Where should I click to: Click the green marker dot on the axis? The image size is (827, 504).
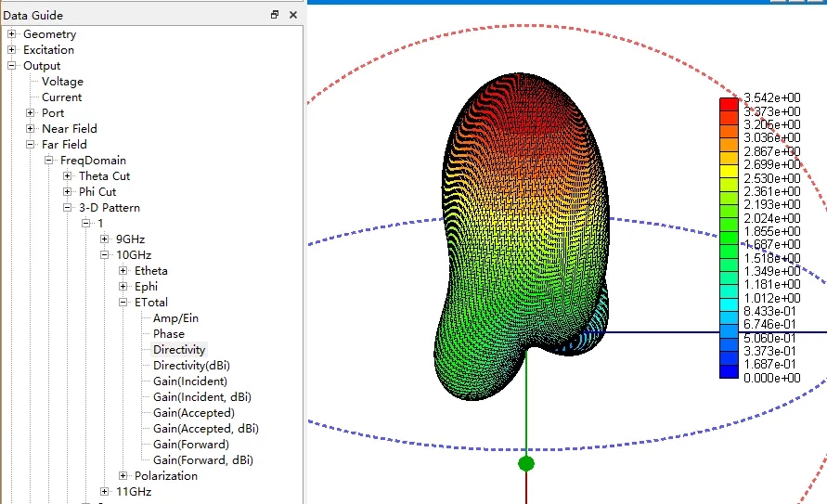point(526,463)
